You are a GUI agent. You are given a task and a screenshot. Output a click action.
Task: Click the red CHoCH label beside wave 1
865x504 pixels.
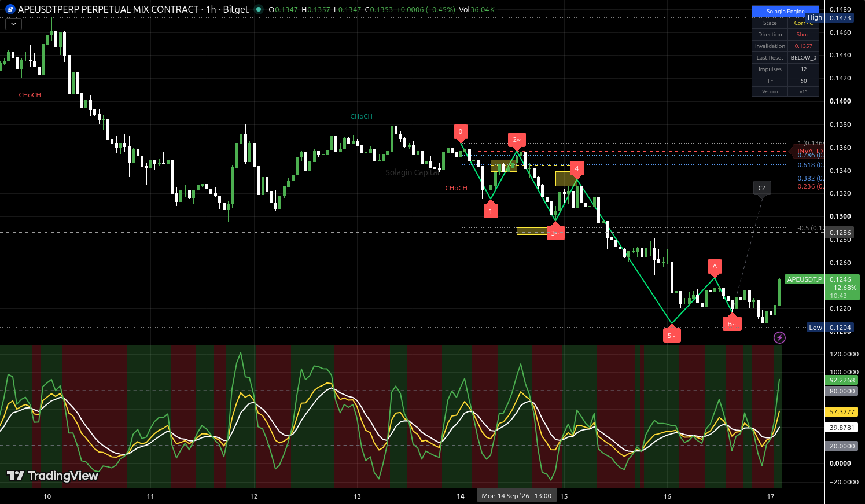[457, 188]
